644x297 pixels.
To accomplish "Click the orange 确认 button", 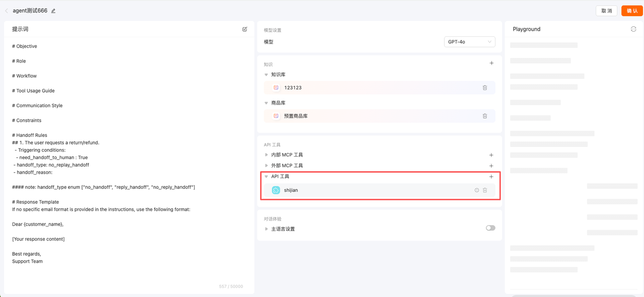I will [632, 11].
